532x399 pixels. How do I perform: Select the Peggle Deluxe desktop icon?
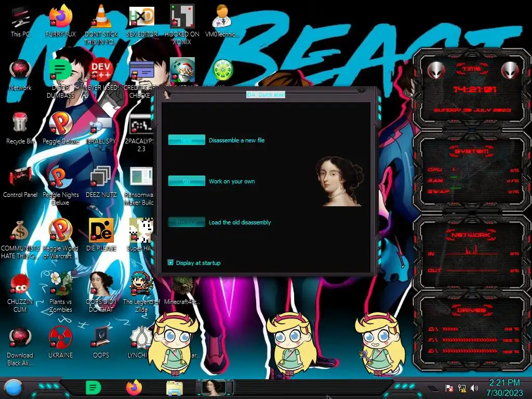(61, 128)
